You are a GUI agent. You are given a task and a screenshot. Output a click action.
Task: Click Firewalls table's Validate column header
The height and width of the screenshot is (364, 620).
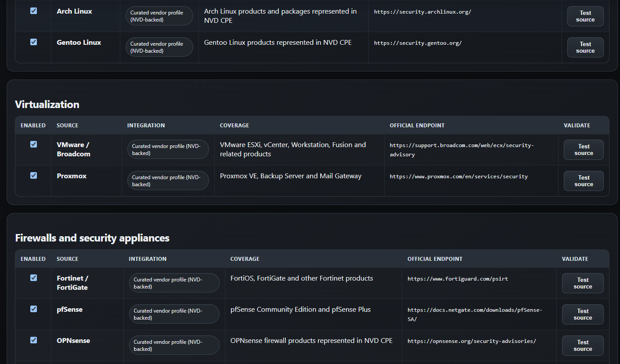pyautogui.click(x=575, y=259)
